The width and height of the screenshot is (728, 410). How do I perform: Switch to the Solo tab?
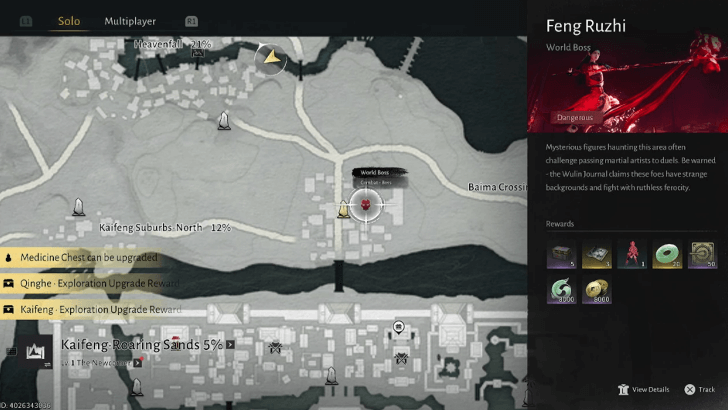pos(69,21)
